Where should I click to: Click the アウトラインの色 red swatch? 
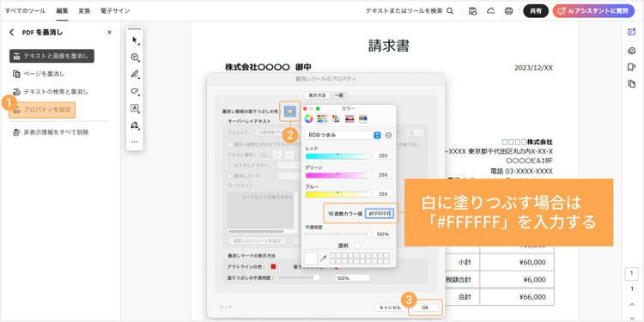tap(274, 266)
